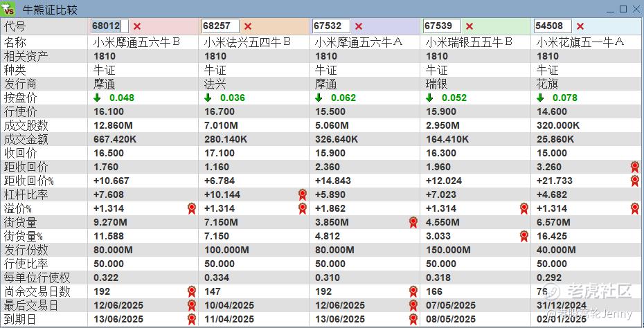Click award ribbon beside 3.260 in 距收回价 row
Screen dimensions: 644x328
(635, 167)
